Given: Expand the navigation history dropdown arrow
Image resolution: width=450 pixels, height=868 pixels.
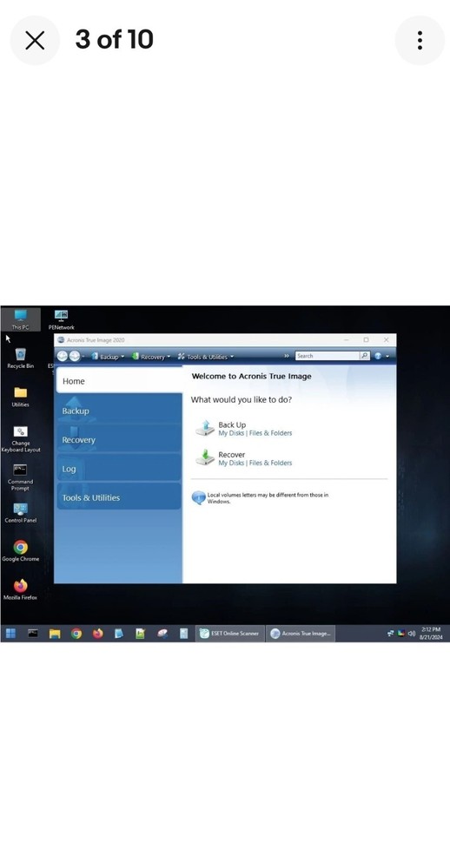Looking at the screenshot, I should coord(83,357).
